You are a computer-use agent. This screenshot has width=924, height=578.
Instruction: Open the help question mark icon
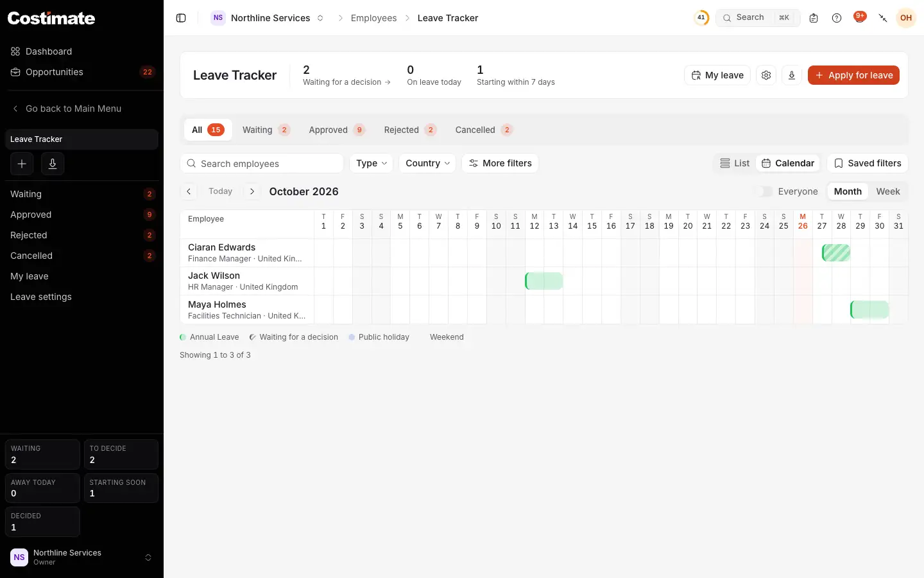pyautogui.click(x=837, y=18)
